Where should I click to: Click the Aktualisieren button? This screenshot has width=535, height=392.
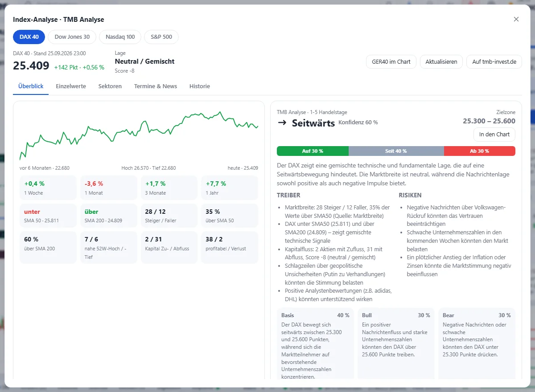441,62
